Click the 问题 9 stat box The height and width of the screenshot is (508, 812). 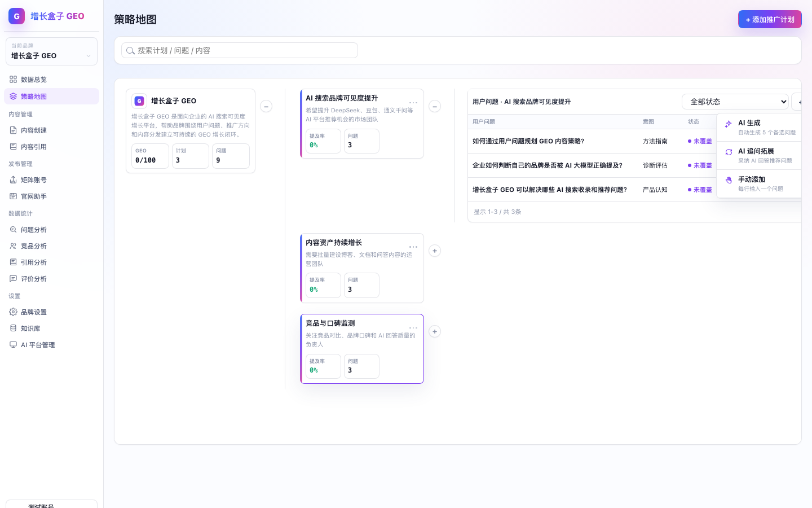pyautogui.click(x=231, y=156)
